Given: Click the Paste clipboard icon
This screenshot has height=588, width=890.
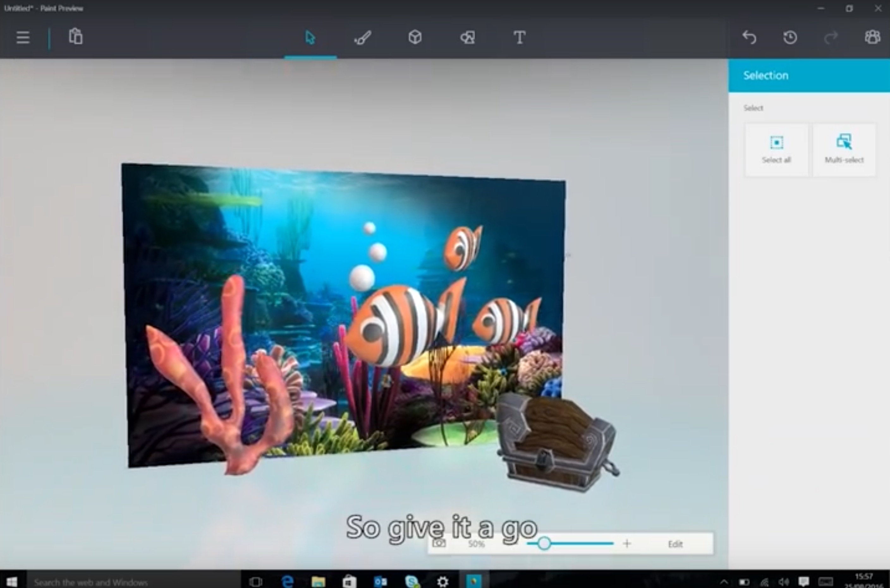Looking at the screenshot, I should [76, 37].
